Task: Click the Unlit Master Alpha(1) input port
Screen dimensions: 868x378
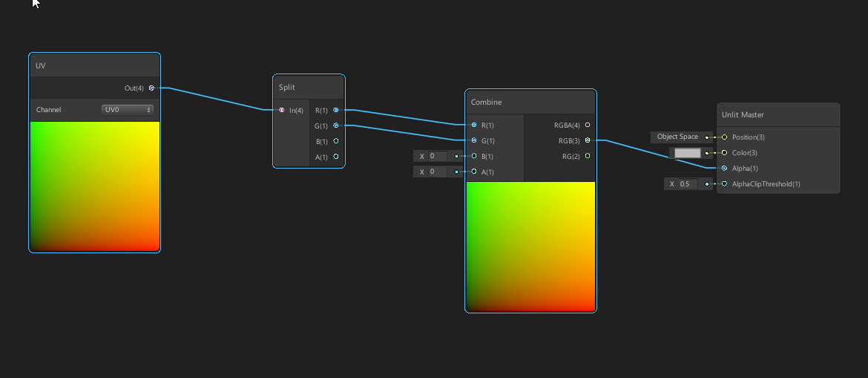Action: [724, 168]
